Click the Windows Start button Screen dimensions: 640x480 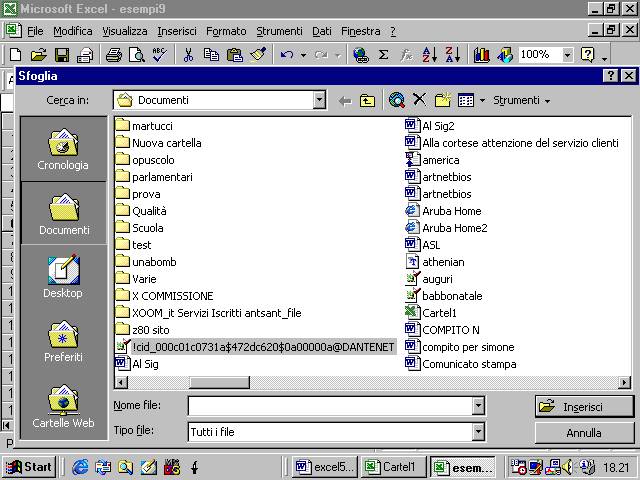click(x=29, y=467)
